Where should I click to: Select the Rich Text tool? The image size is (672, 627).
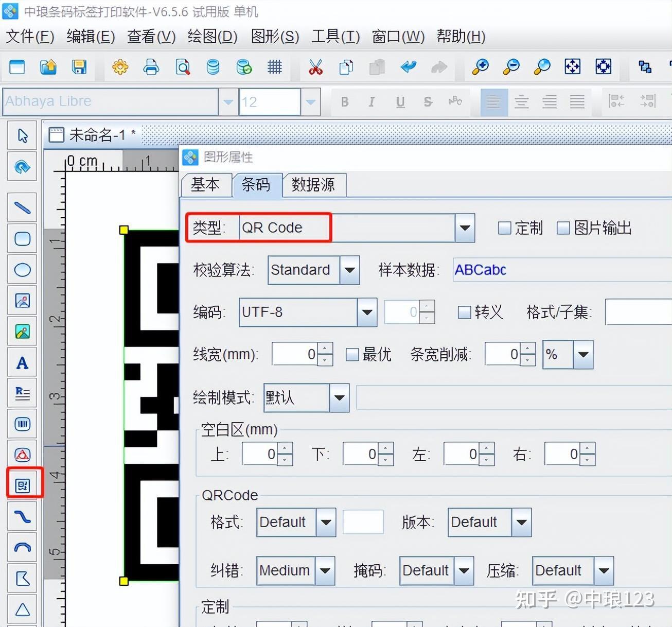click(22, 393)
